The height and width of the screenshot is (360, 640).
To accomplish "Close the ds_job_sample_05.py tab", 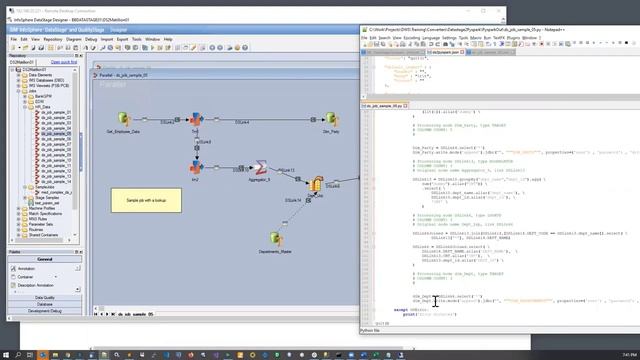I will [x=405, y=106].
